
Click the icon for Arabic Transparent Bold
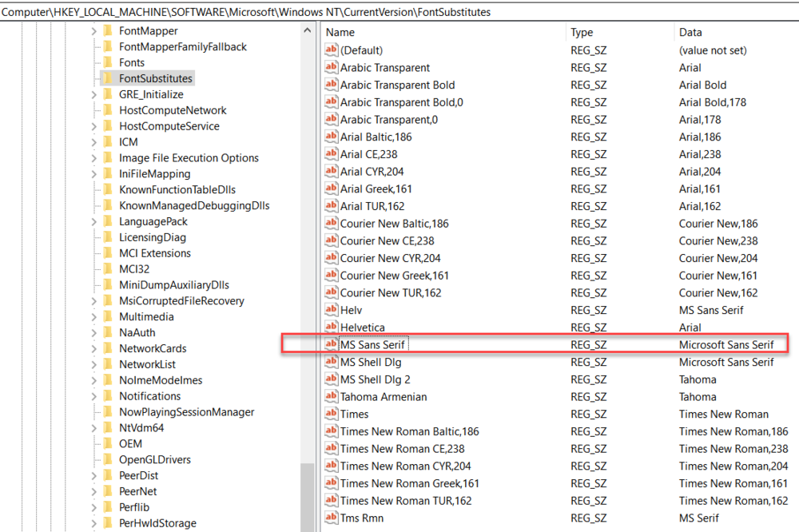[x=332, y=85]
